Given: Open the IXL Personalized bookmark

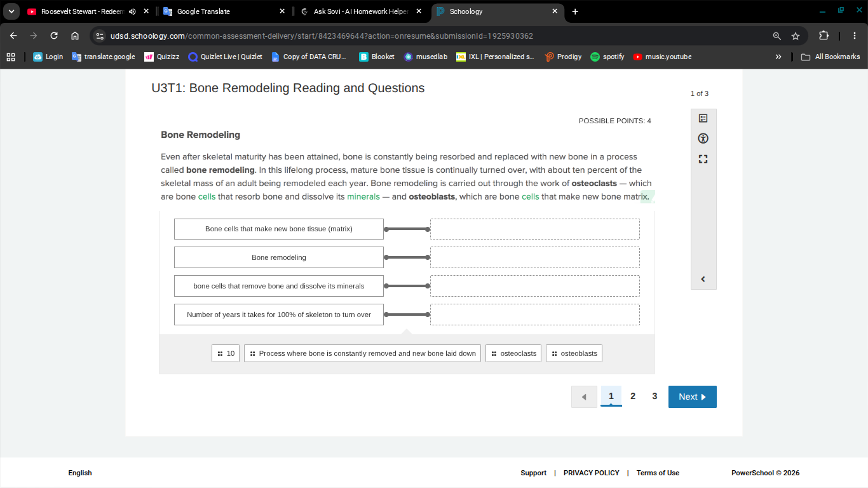Looking at the screenshot, I should coord(496,57).
